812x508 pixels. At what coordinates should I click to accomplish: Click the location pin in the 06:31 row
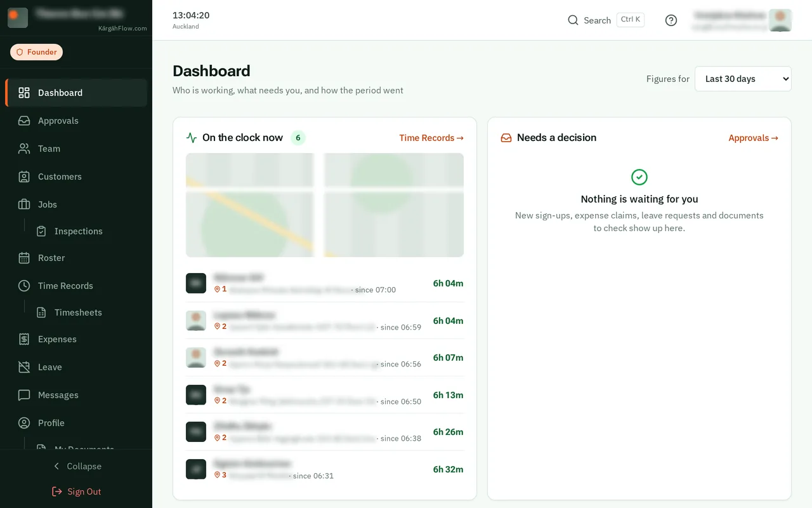[217, 475]
